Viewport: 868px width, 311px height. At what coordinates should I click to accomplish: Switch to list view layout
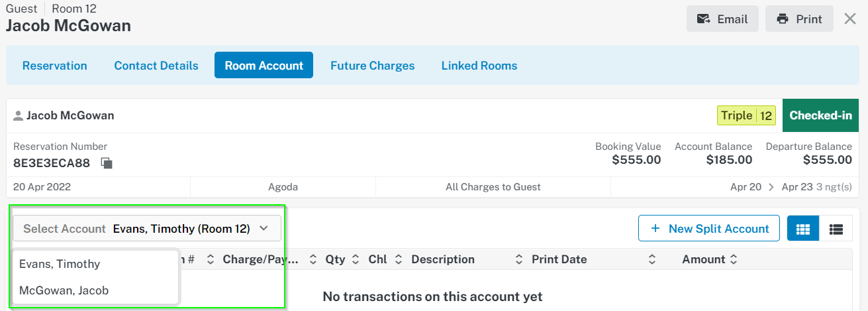836,229
